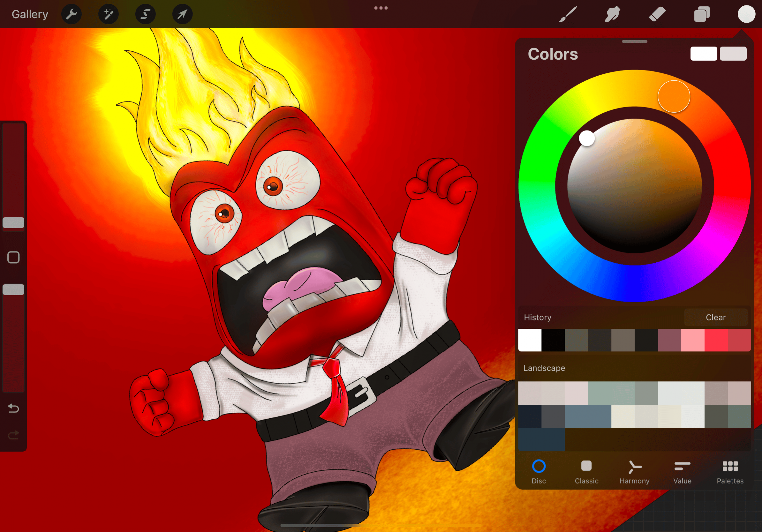This screenshot has width=762, height=532.
Task: Open the Adjustments magic wand menu
Action: point(109,14)
